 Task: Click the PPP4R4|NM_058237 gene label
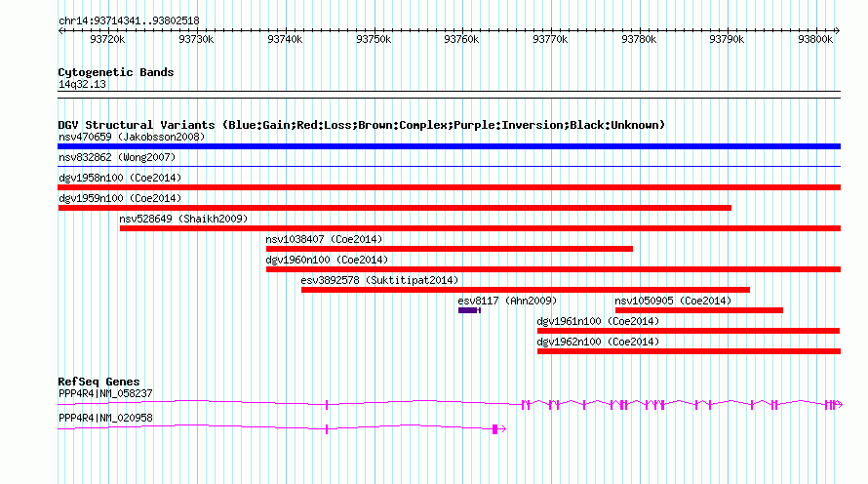pyautogui.click(x=105, y=393)
